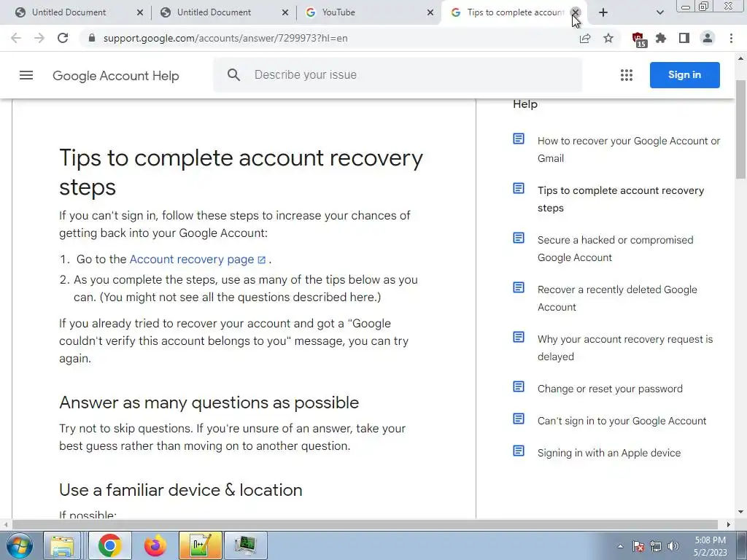Click the Sign in button
The height and width of the screenshot is (560, 747).
(684, 75)
